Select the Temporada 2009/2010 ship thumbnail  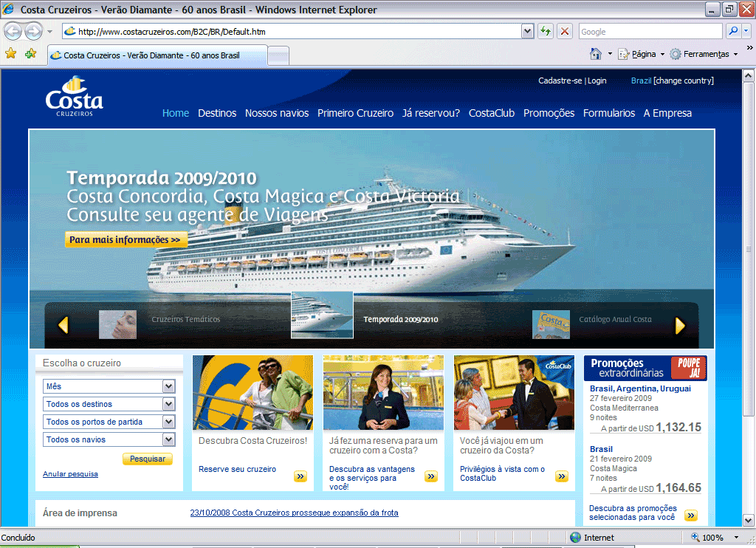(322, 315)
